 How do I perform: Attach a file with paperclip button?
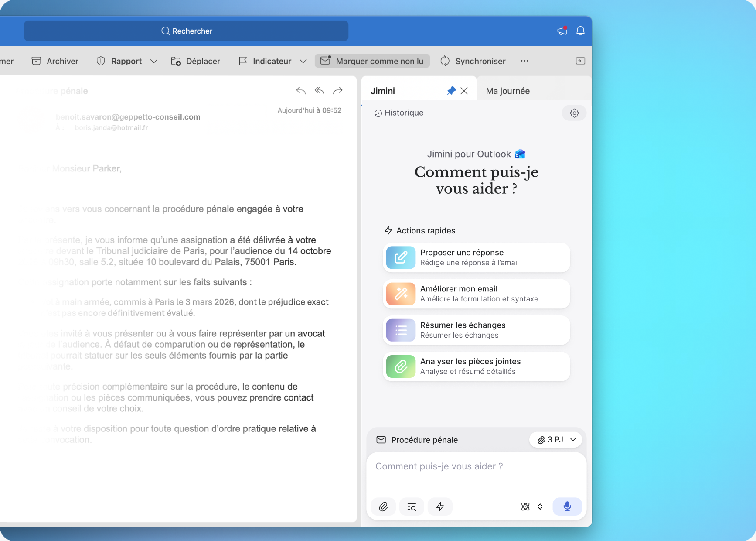click(383, 507)
